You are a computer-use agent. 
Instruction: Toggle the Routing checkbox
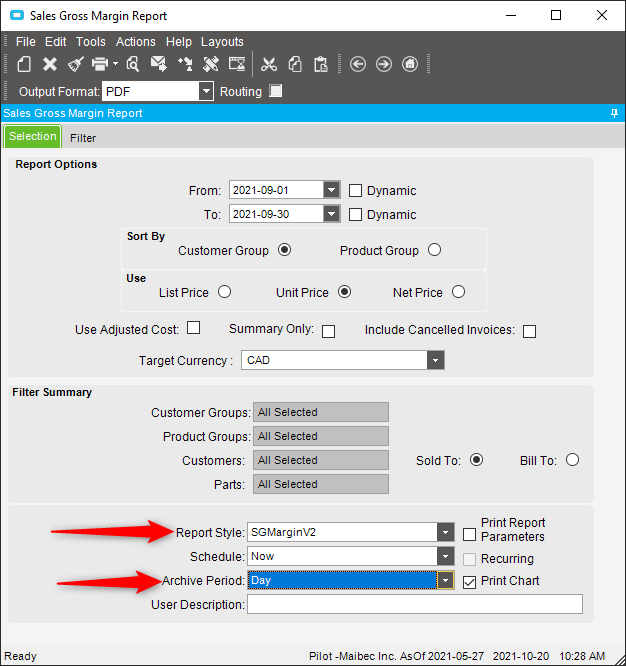(276, 91)
